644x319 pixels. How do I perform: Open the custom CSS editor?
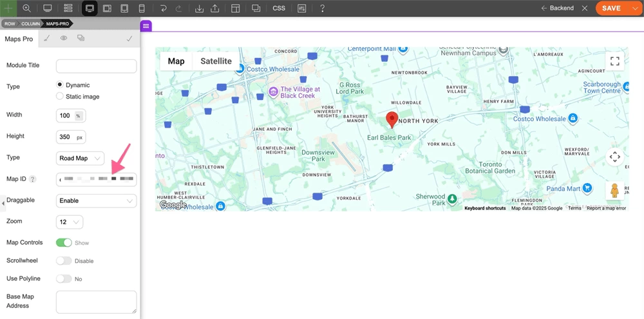pos(279,8)
